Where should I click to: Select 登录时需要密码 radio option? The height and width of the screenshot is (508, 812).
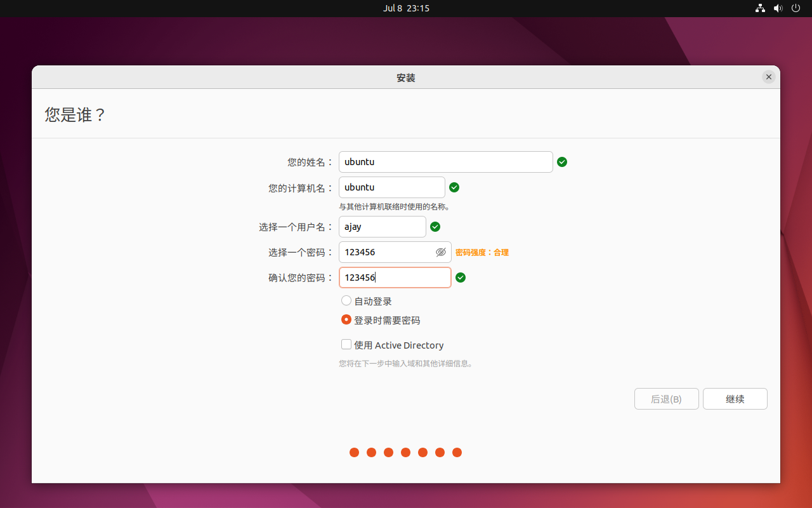(346, 320)
